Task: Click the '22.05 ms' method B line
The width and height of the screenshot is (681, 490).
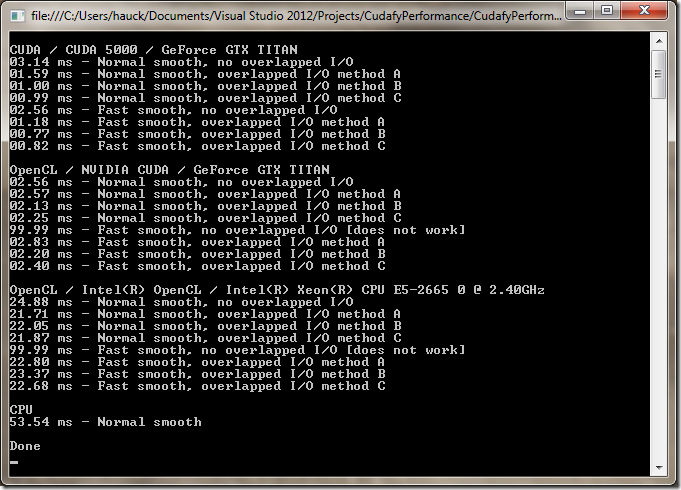Action: click(205, 326)
